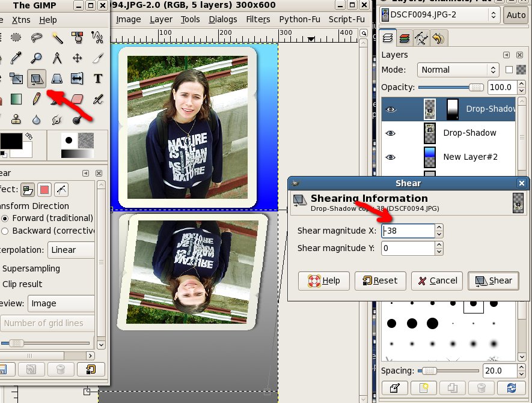Open the layer Mode Normal dropdown
The image size is (532, 403).
[x=458, y=70]
